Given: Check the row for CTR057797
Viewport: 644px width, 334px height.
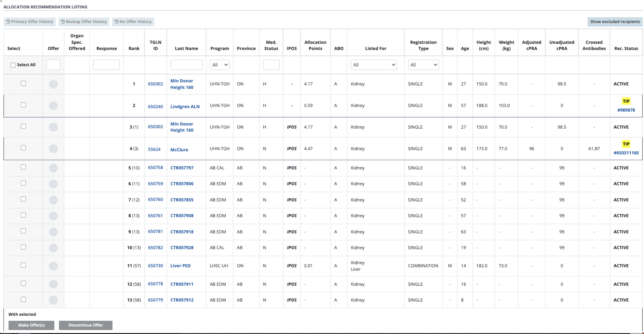Looking at the screenshot, I should click(x=23, y=167).
